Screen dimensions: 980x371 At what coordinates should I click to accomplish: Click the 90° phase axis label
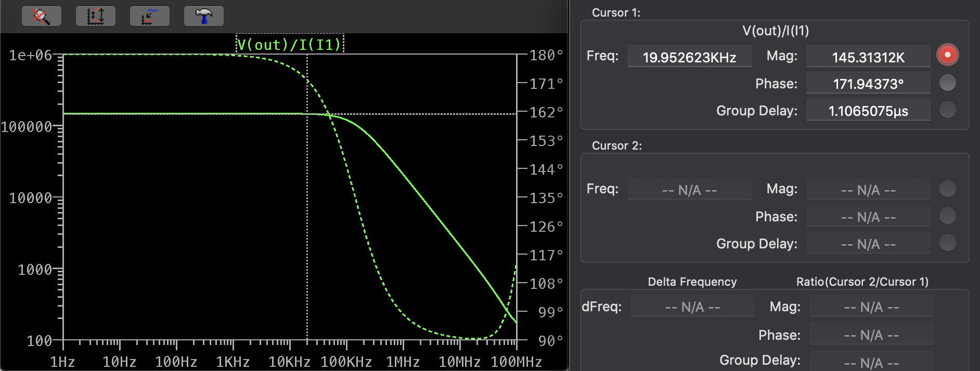point(551,341)
